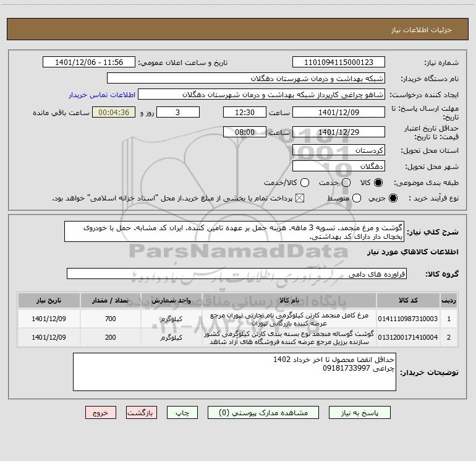Click the need date in row 1
Image resolution: width=476 pixels, height=461 pixels.
click(x=49, y=319)
